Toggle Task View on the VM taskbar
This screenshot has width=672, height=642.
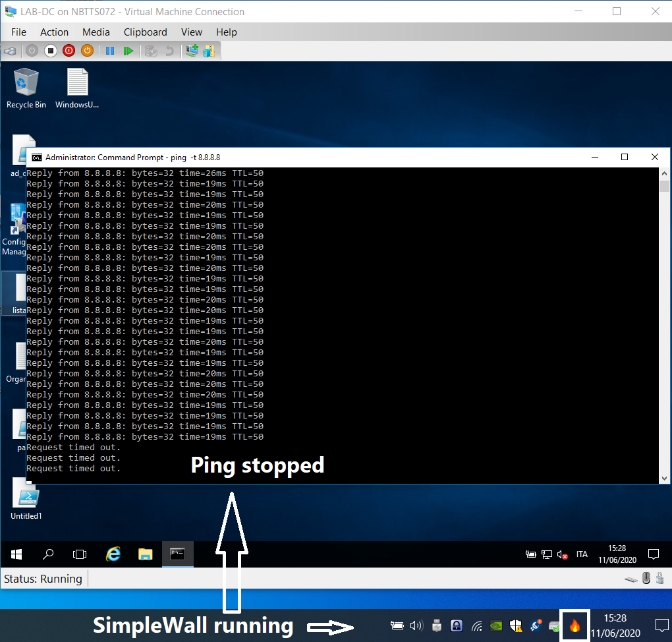[x=79, y=554]
